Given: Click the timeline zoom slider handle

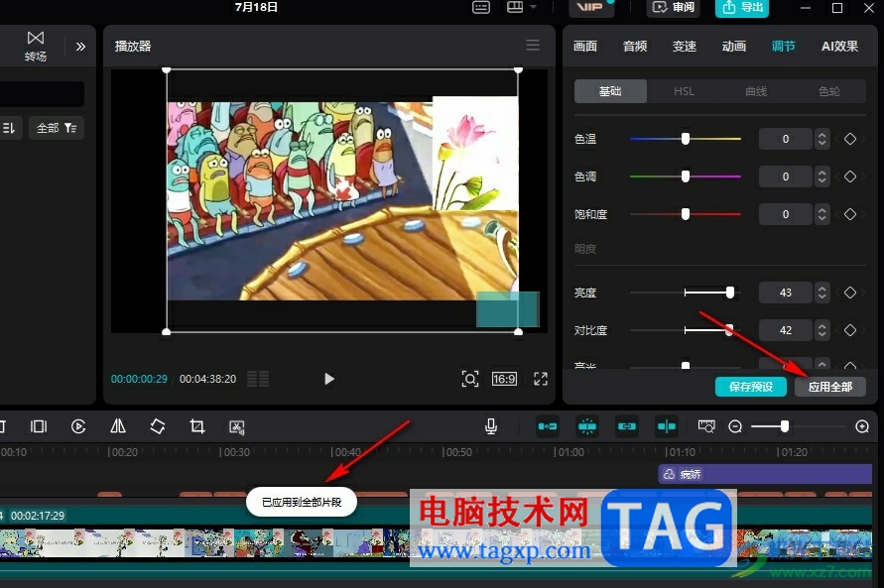Looking at the screenshot, I should [x=784, y=427].
